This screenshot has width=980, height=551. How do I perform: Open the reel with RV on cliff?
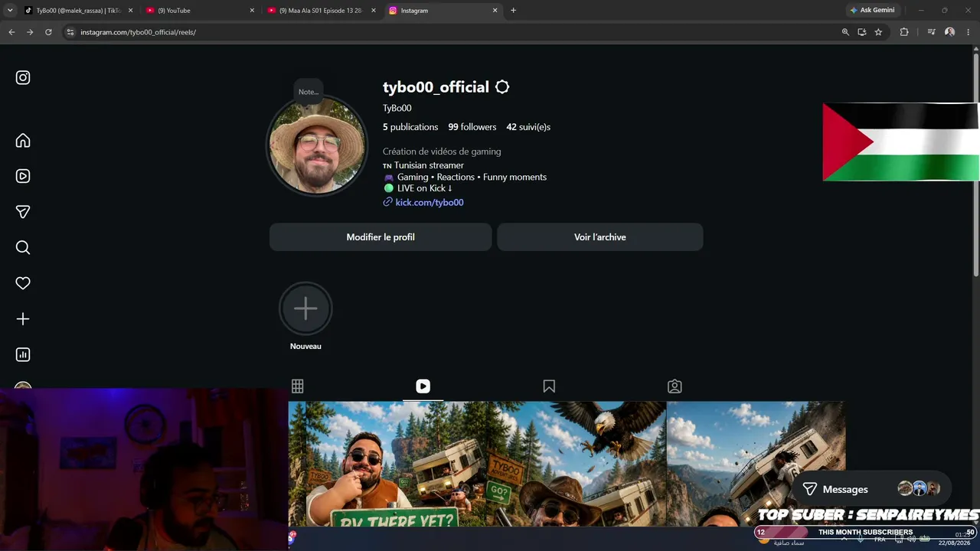(x=756, y=464)
